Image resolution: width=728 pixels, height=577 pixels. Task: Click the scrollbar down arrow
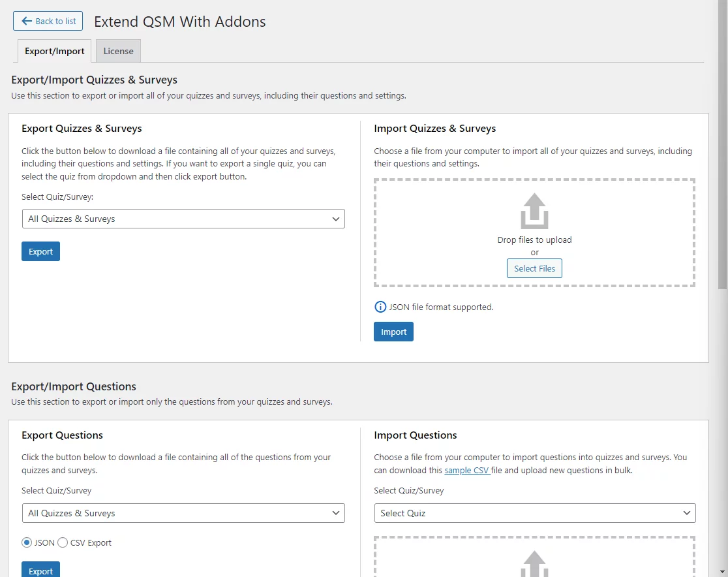pos(723,571)
